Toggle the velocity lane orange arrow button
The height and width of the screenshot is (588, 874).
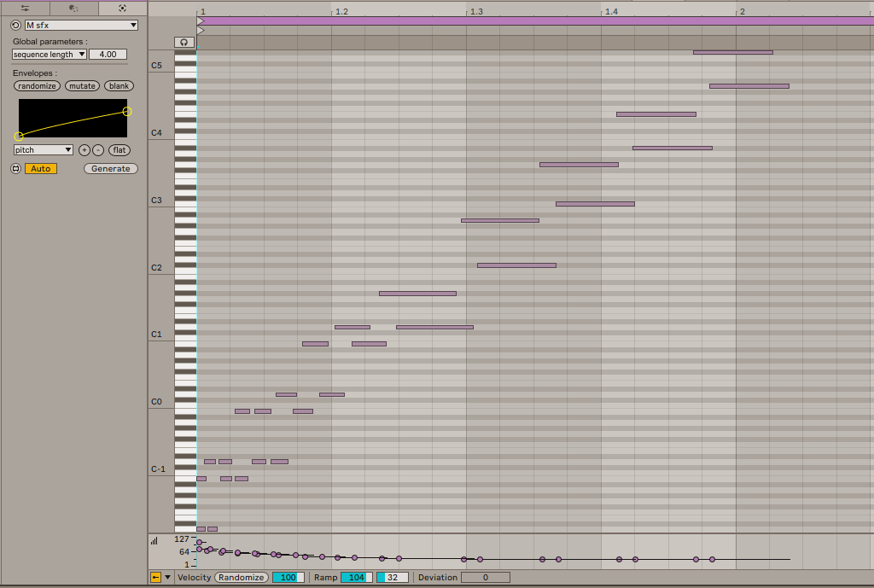[155, 577]
